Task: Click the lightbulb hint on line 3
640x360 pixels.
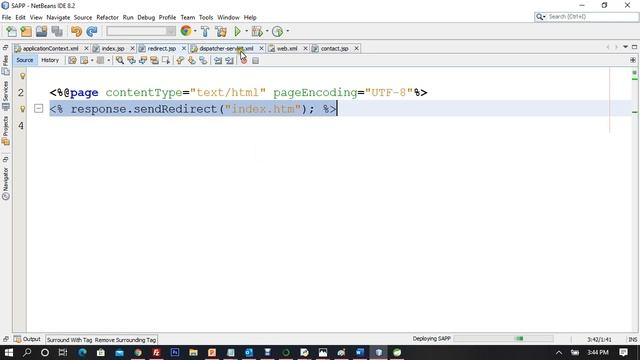Action: (x=23, y=109)
